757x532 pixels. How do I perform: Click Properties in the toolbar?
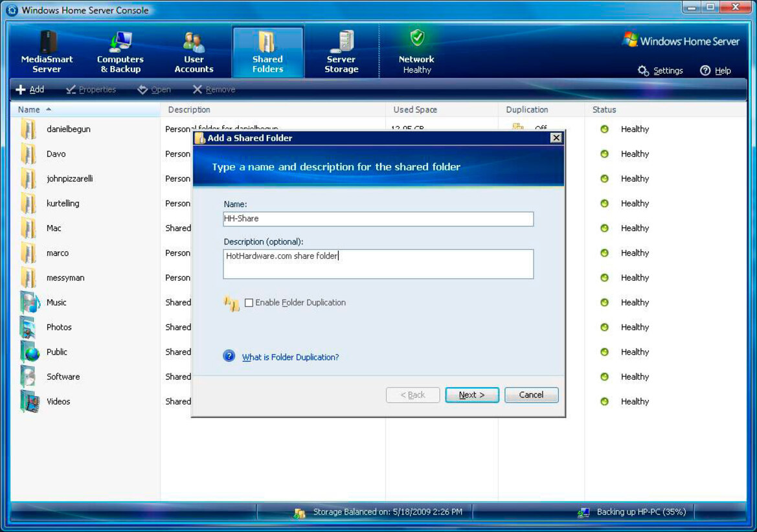(91, 89)
